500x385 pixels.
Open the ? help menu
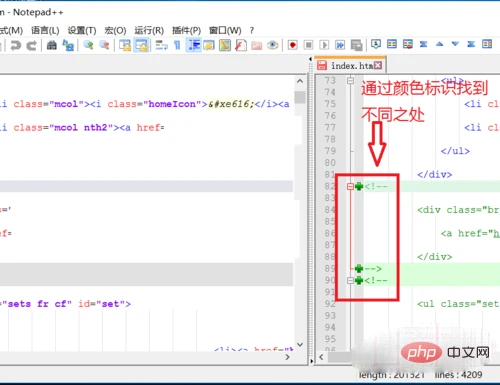coord(252,30)
